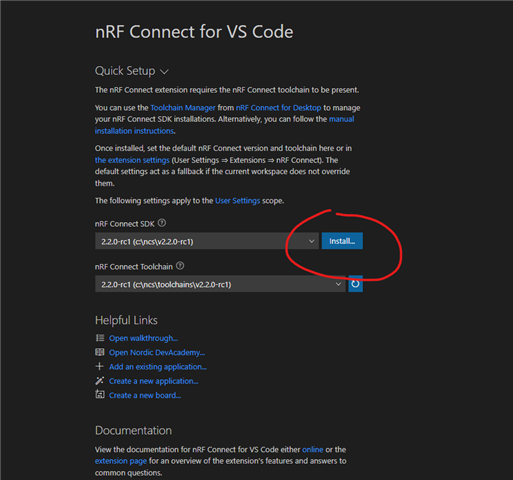Image resolution: width=513 pixels, height=480 pixels.
Task: Click the new board icon
Action: coord(100,395)
